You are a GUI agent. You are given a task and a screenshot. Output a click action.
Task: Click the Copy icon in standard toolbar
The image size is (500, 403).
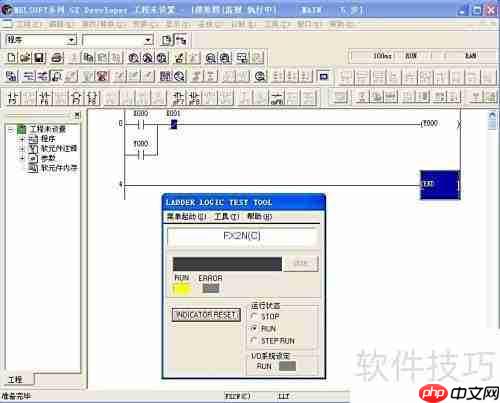(x=88, y=57)
